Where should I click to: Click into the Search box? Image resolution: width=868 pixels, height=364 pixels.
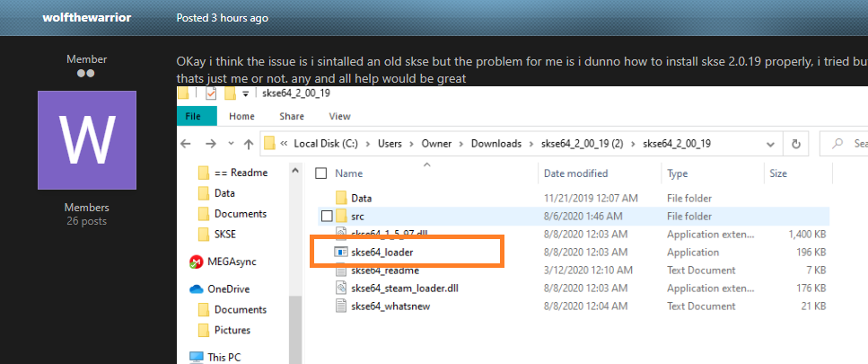coord(844,144)
